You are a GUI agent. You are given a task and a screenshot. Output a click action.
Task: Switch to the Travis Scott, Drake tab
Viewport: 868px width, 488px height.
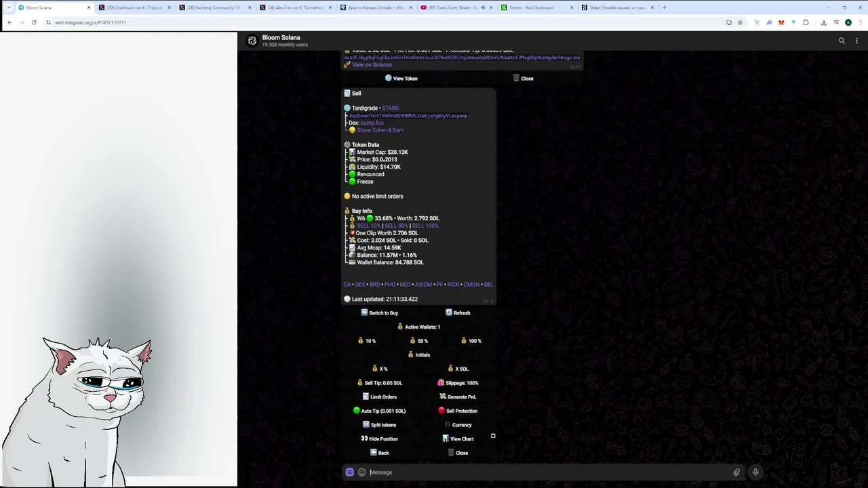pyautogui.click(x=456, y=7)
